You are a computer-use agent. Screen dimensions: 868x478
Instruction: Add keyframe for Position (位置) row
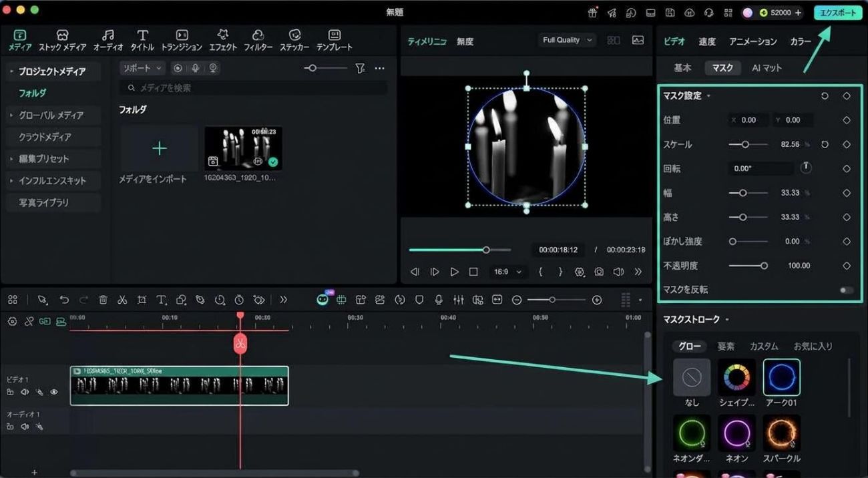click(x=847, y=120)
